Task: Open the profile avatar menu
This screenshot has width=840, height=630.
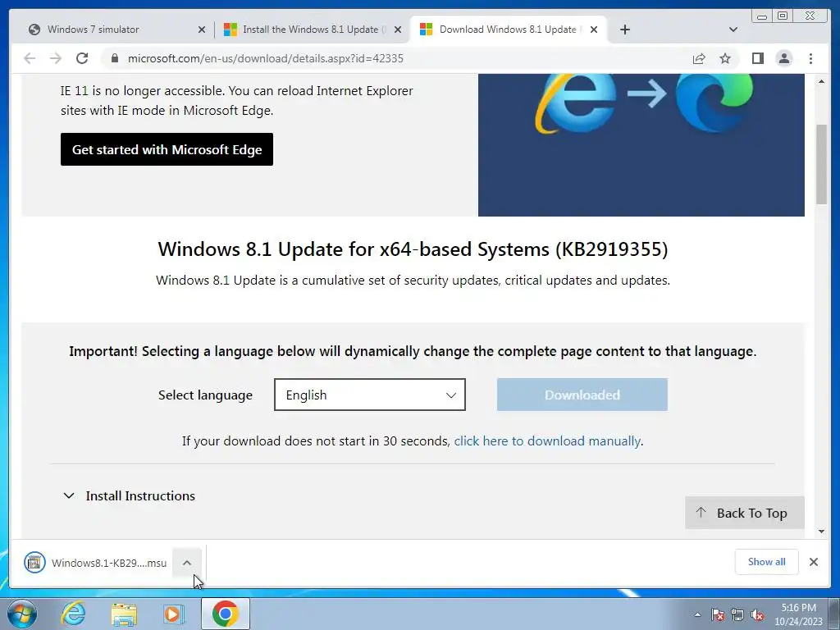Action: coord(783,58)
